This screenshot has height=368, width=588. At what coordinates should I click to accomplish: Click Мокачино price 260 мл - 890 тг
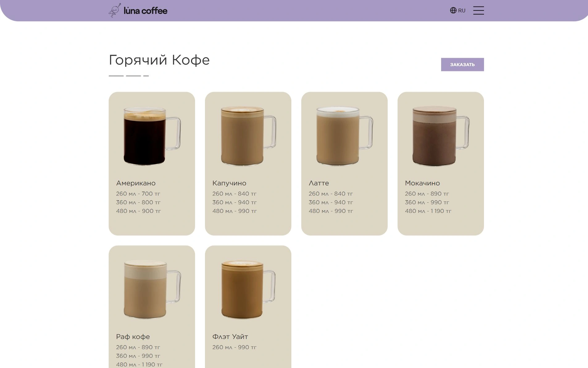(427, 194)
